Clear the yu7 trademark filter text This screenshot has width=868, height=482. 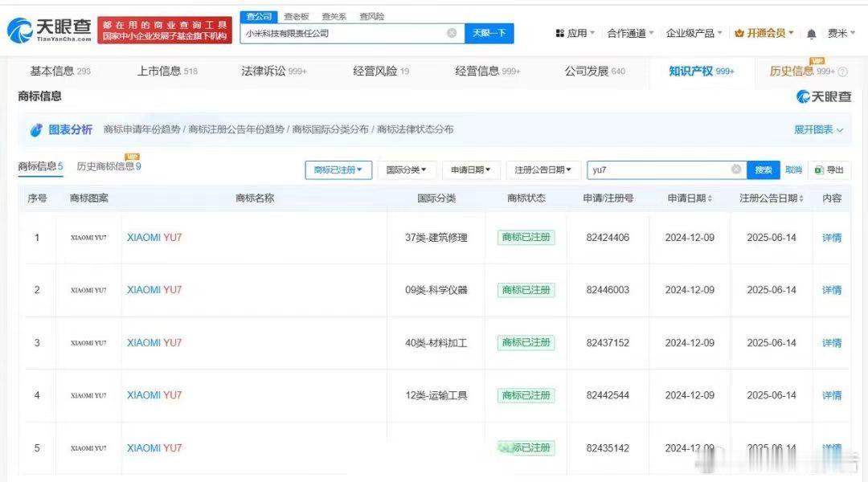pos(736,170)
